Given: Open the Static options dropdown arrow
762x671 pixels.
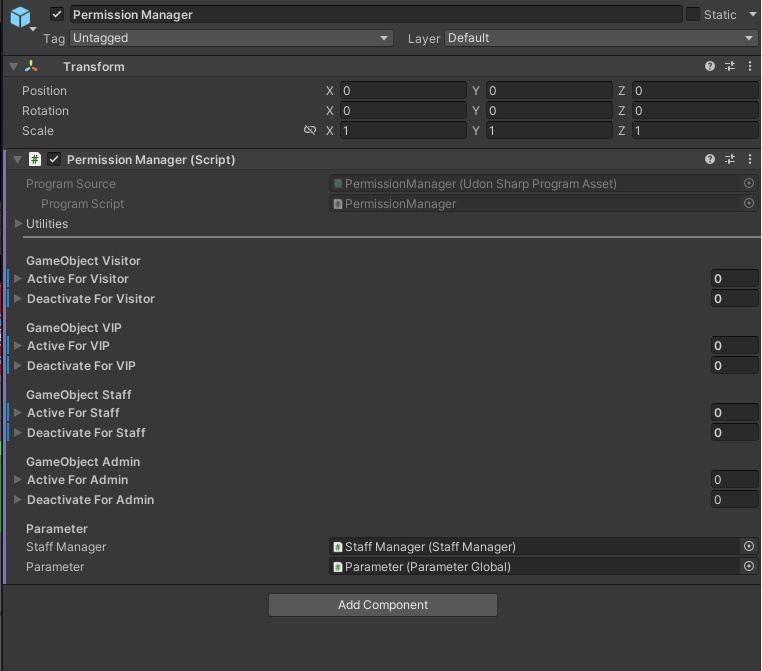Looking at the screenshot, I should 753,14.
